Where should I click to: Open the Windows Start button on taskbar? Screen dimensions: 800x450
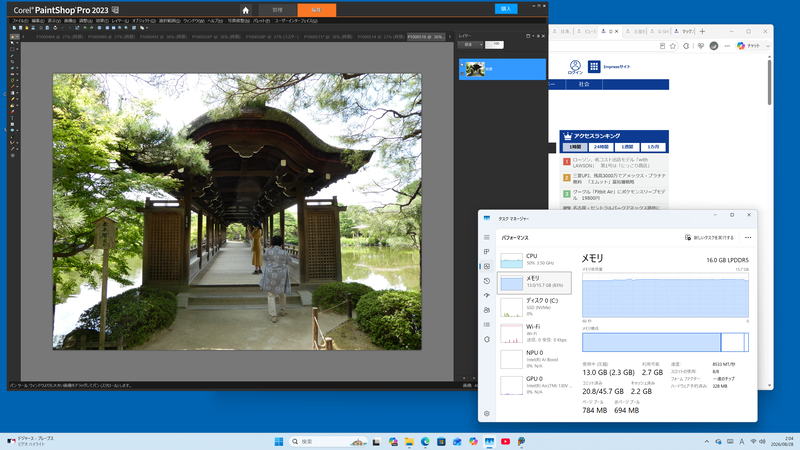[x=279, y=442]
